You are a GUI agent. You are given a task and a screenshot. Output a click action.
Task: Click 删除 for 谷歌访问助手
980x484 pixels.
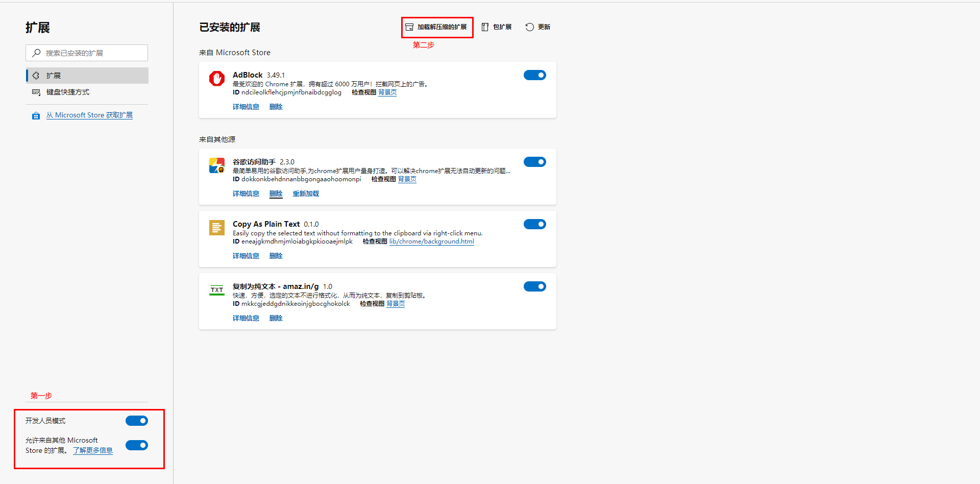[276, 193]
